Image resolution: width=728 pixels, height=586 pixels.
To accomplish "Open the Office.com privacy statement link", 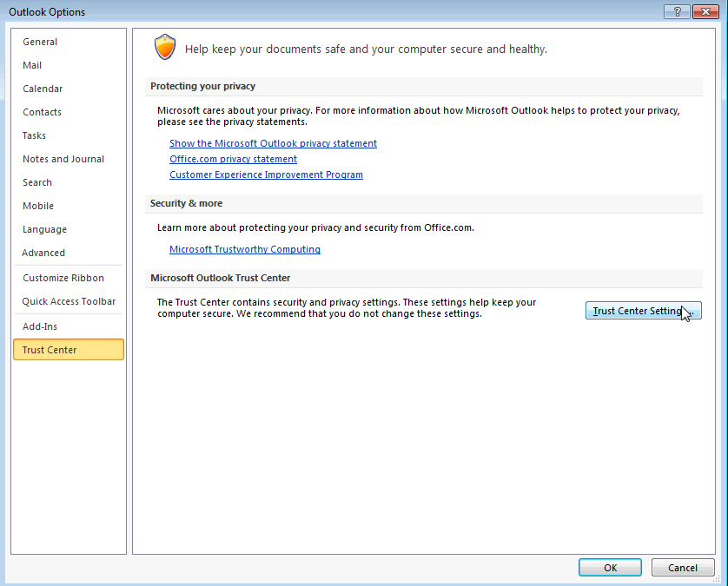I will 233,159.
